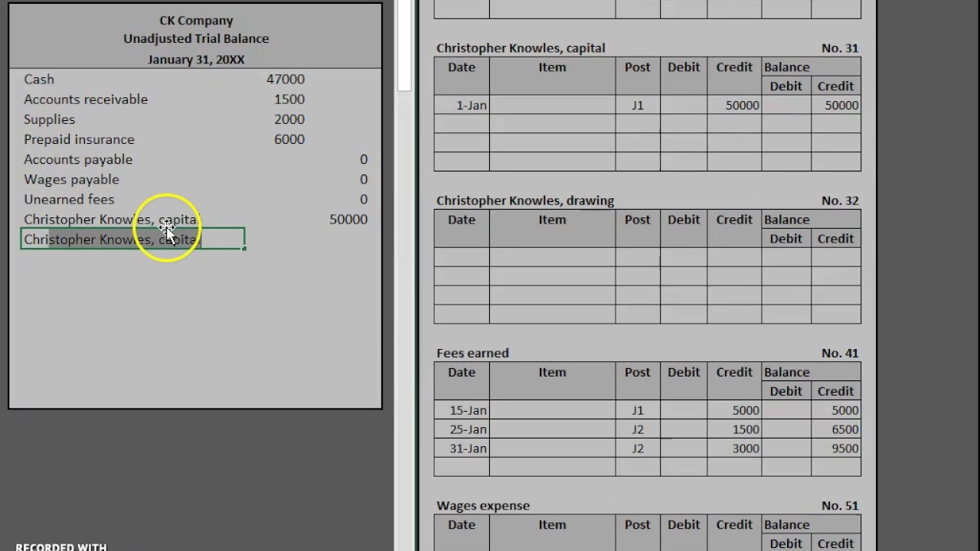
Task: Click the Cash amount 47000
Action: [x=286, y=79]
